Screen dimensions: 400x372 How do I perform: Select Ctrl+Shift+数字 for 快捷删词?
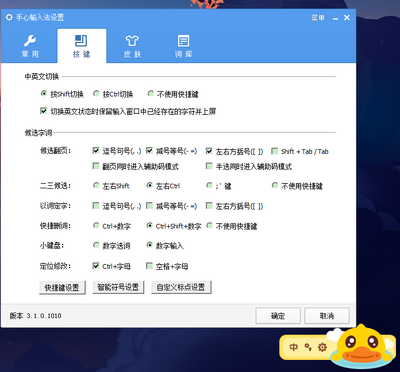[150, 226]
